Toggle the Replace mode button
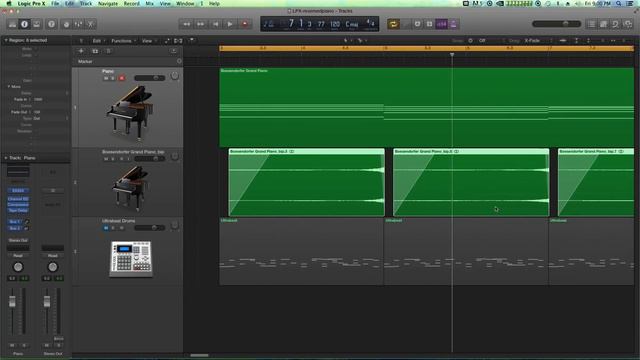 [x=406, y=24]
